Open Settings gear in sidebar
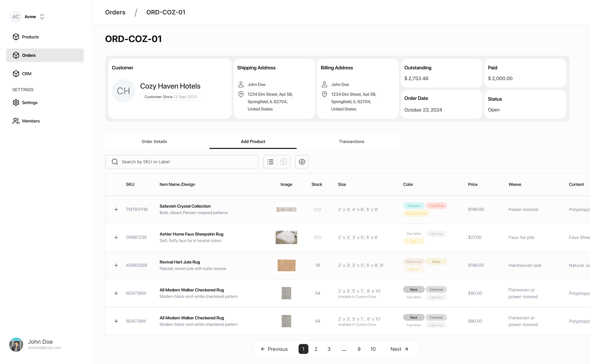 click(x=16, y=103)
